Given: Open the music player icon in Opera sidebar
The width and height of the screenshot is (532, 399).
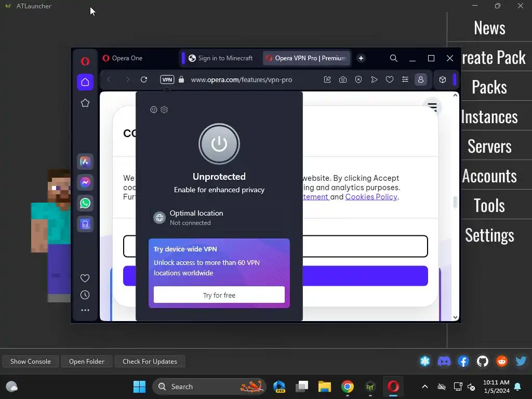Looking at the screenshot, I should point(85,224).
